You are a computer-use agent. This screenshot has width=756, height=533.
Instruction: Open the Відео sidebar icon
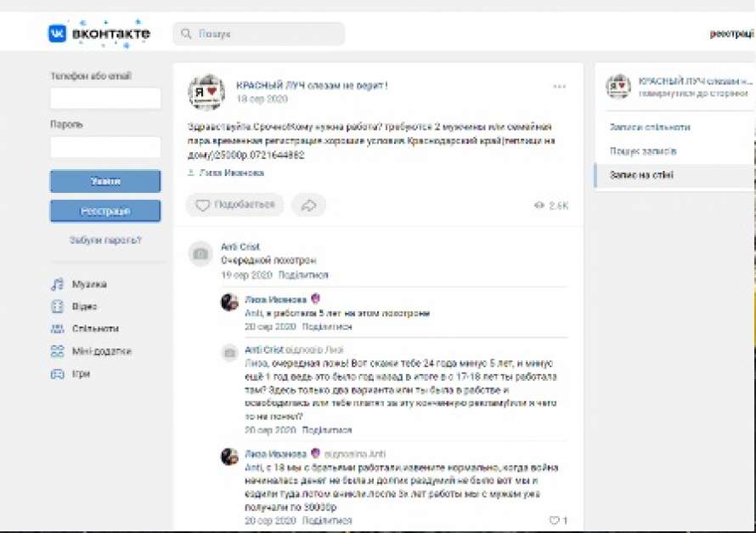pos(58,306)
